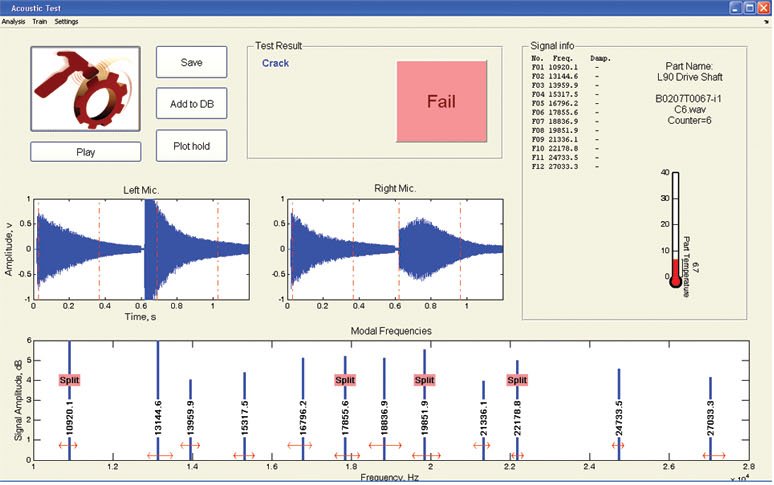Click the Save button
The height and width of the screenshot is (485, 774).
pos(191,62)
